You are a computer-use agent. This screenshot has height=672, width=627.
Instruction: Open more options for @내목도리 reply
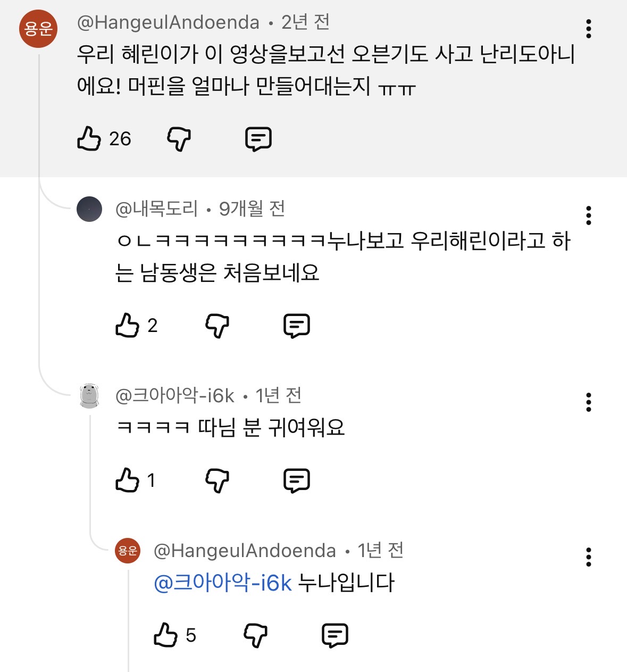click(x=589, y=215)
